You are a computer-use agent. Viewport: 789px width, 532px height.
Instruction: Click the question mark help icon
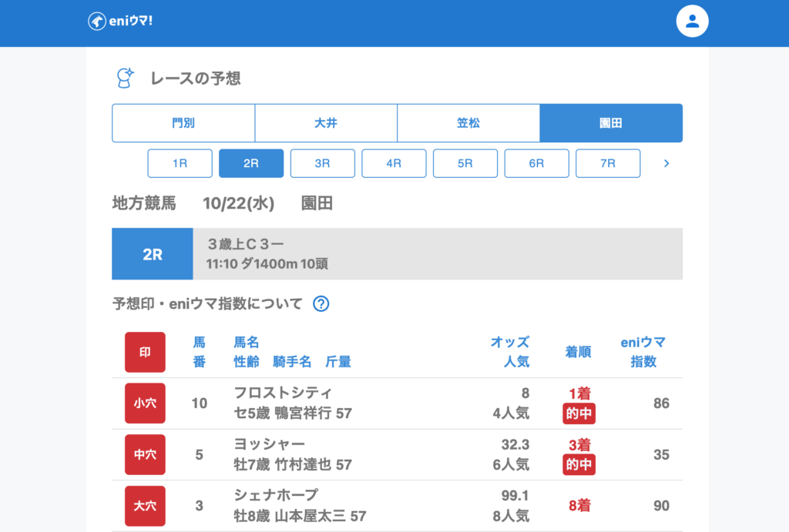[321, 303]
